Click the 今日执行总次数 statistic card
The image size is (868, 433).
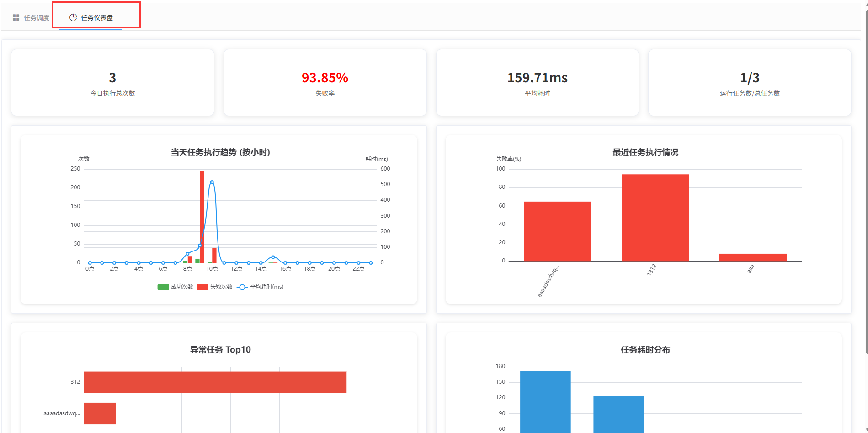[112, 83]
